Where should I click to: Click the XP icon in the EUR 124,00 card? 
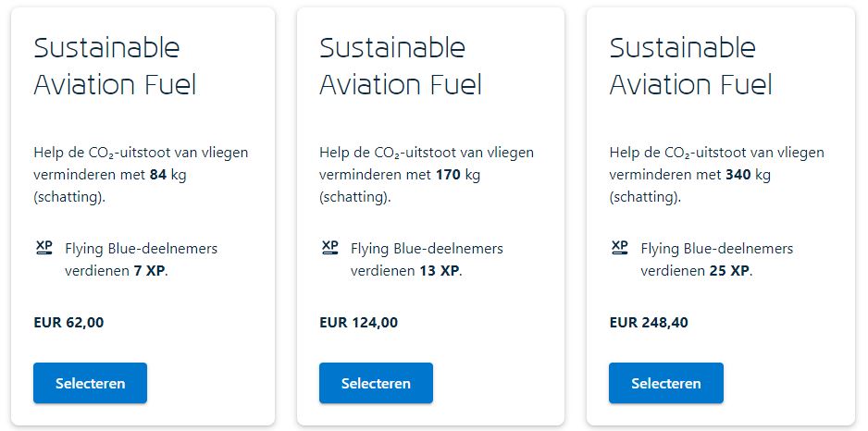click(330, 247)
